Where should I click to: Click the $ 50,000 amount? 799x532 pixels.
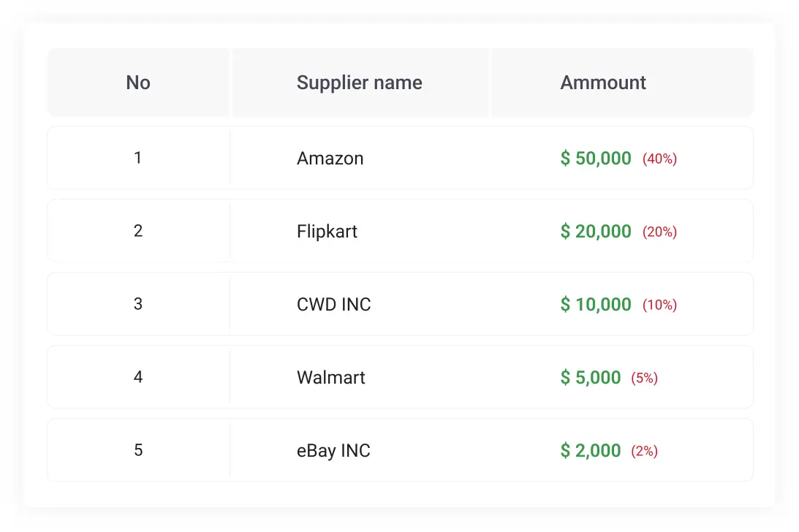pos(596,159)
